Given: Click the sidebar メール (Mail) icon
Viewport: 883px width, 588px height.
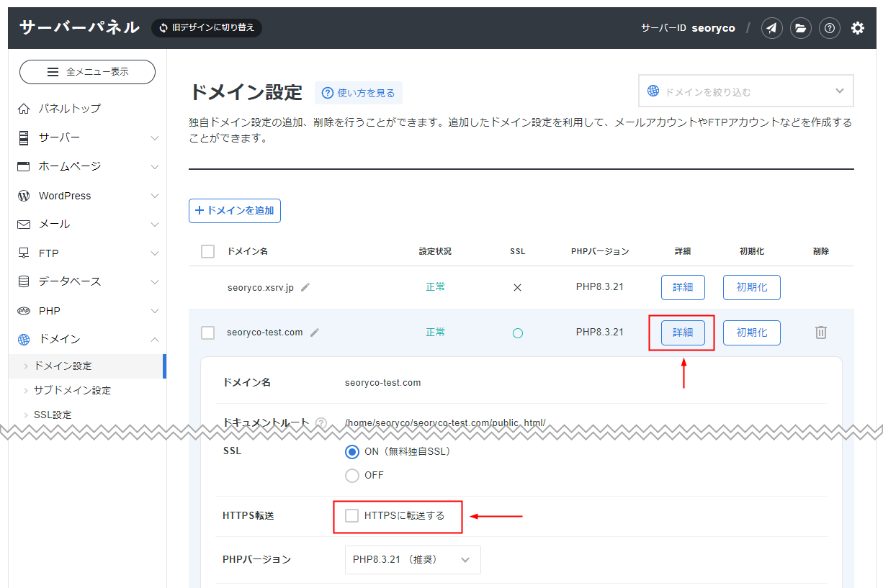Looking at the screenshot, I should [x=25, y=224].
